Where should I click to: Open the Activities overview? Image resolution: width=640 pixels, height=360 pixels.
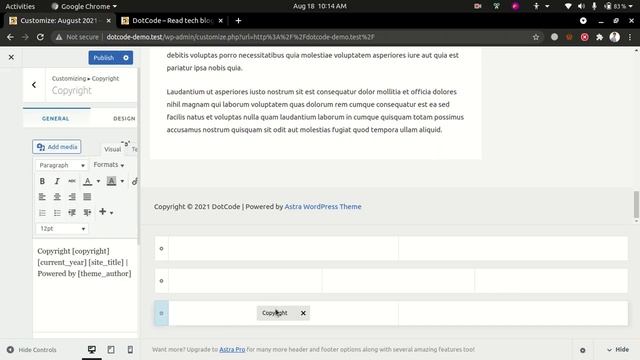click(x=20, y=6)
